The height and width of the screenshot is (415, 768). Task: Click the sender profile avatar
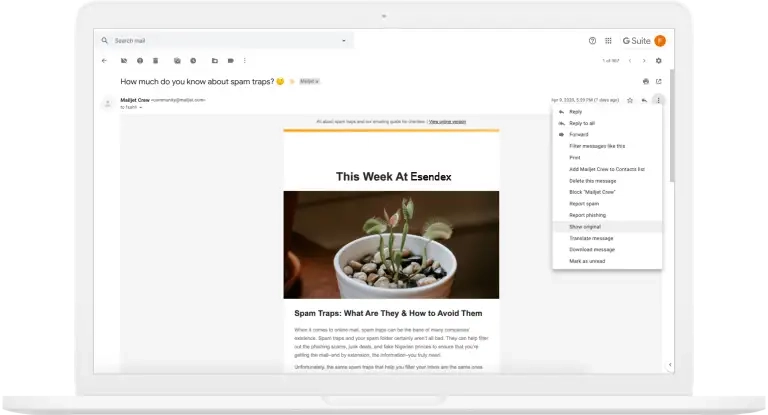point(107,103)
